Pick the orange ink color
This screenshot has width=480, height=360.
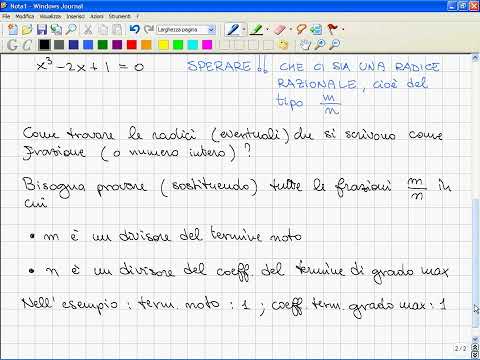(x=146, y=45)
